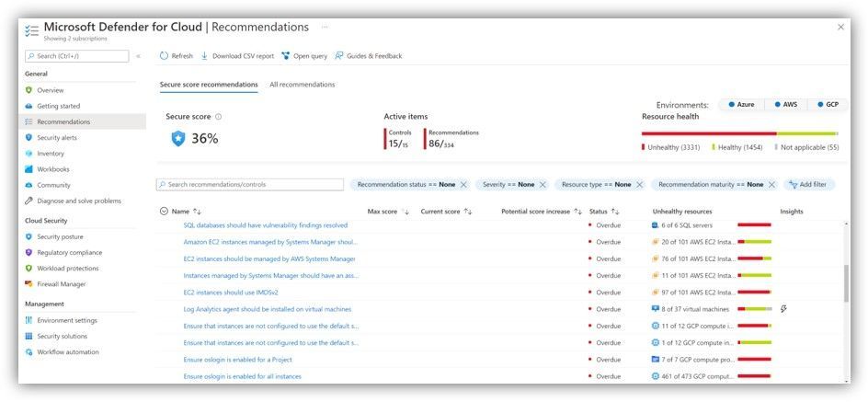The width and height of the screenshot is (868, 402).
Task: Click the Search recommendations/controls field
Action: coord(250,184)
